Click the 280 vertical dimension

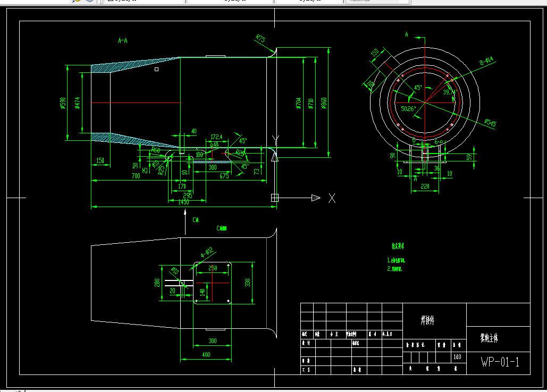click(x=157, y=283)
